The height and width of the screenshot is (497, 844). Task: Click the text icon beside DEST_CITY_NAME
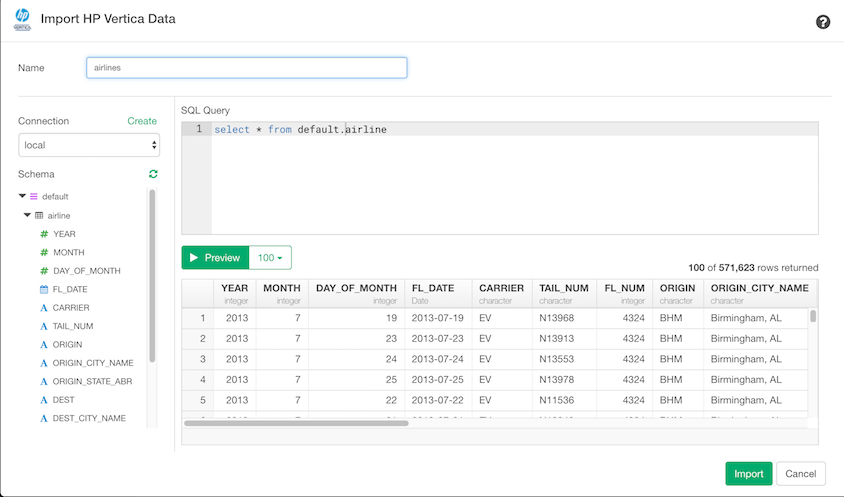coord(44,418)
